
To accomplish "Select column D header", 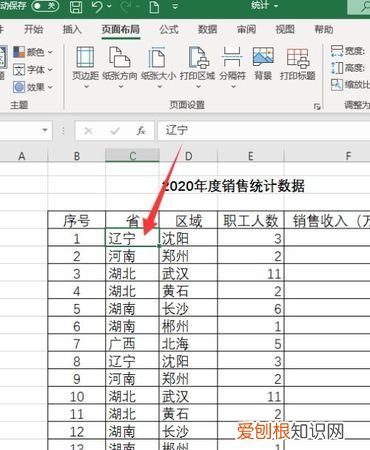I will pos(189,156).
